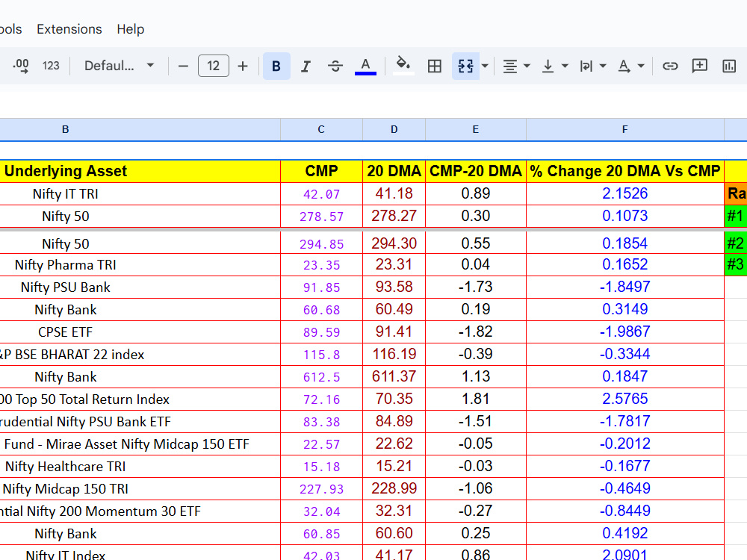Open the Help menu
The image size is (747, 560).
(x=131, y=29)
